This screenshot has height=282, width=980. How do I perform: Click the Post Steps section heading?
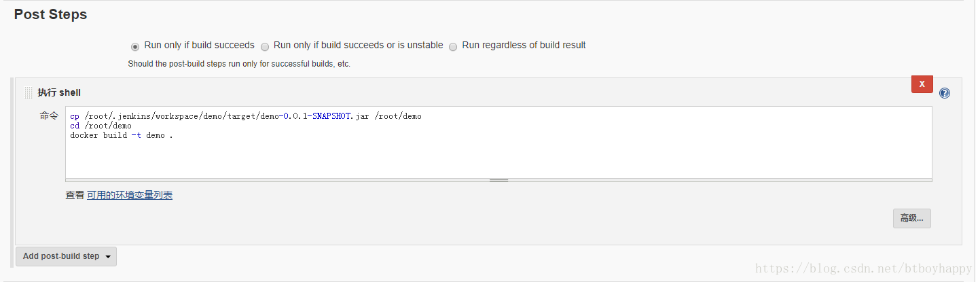pos(50,14)
